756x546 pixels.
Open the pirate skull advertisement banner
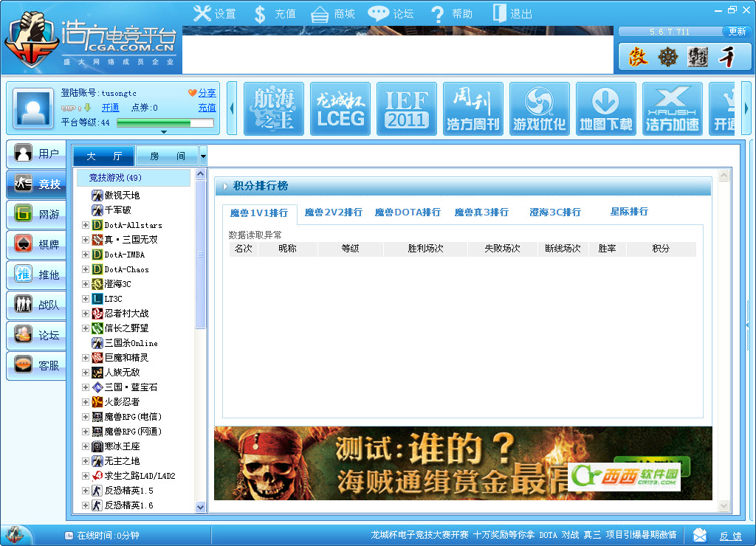(x=463, y=463)
